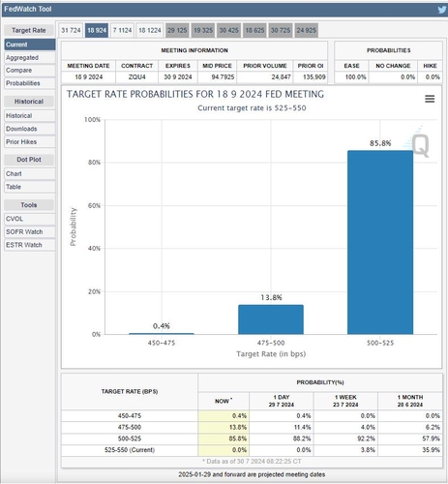Open the ESTR Watch tool
The width and height of the screenshot is (448, 484).
(30, 245)
